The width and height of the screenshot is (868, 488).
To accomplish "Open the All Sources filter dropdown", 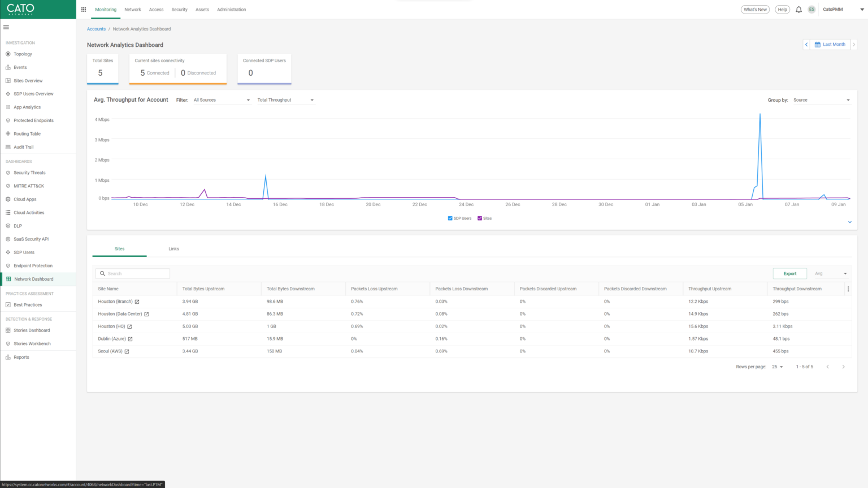I will point(222,99).
